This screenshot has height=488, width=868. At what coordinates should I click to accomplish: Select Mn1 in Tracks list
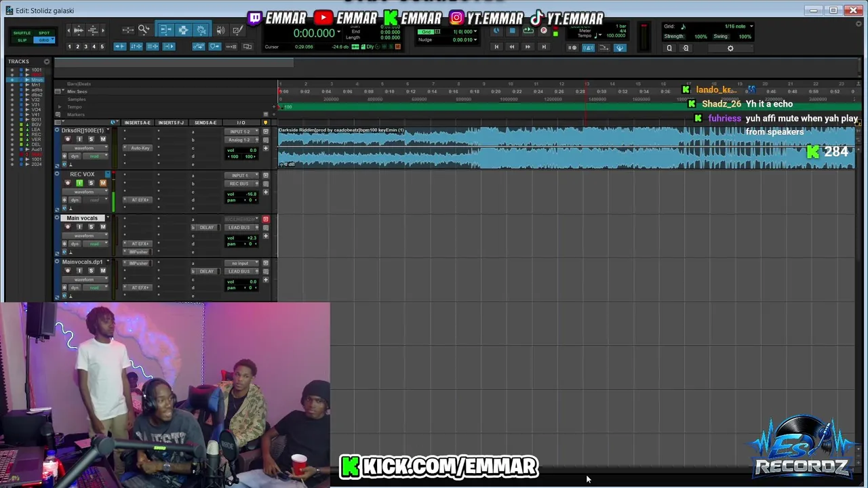37,85
